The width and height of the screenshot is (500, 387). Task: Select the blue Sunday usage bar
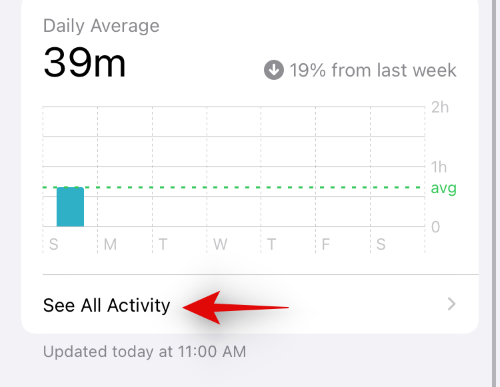pos(70,207)
